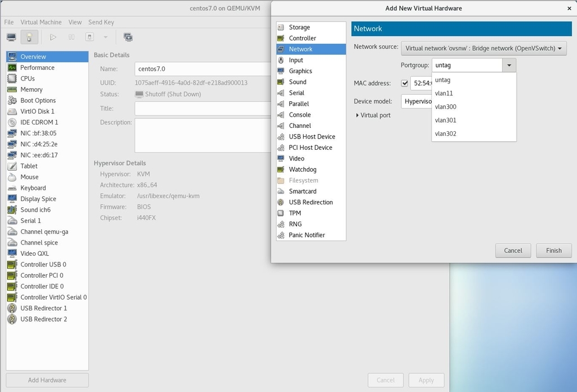Pick vlan11 from the portgroup list

coord(474,93)
